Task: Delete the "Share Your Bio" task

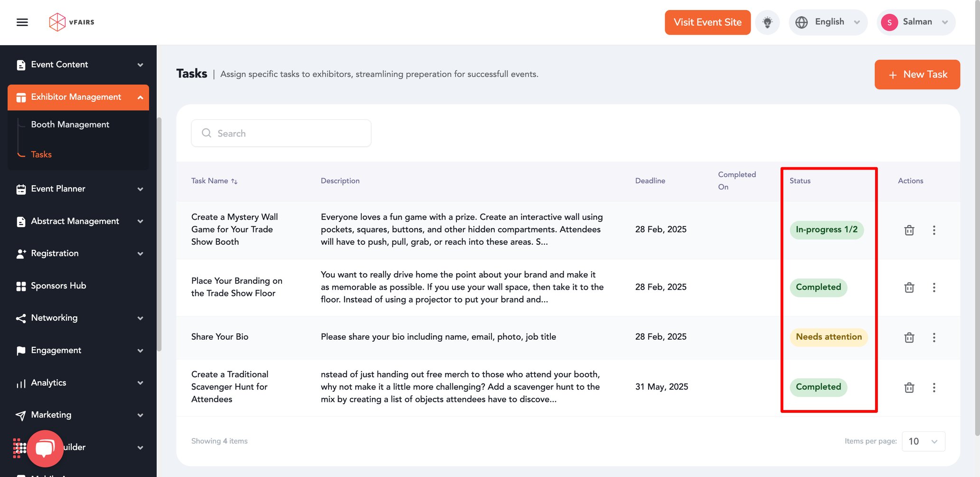Action: pyautogui.click(x=909, y=337)
